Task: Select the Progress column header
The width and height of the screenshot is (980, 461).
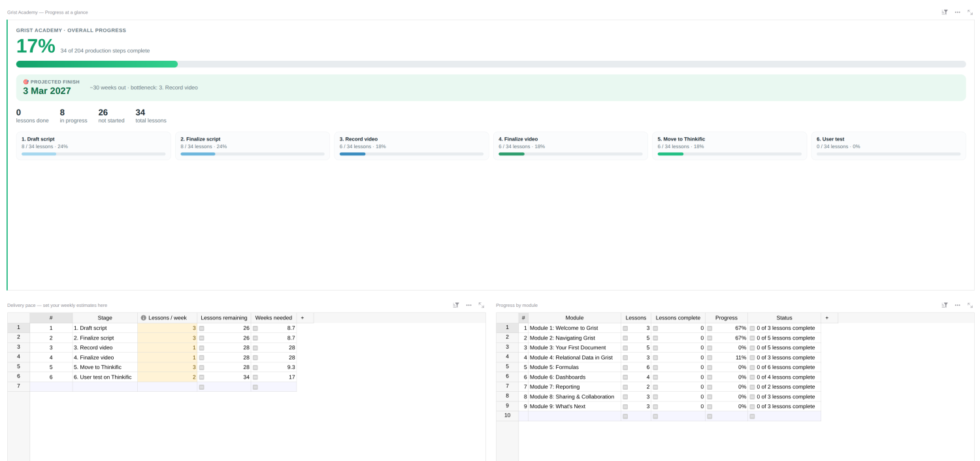Action: pos(727,318)
